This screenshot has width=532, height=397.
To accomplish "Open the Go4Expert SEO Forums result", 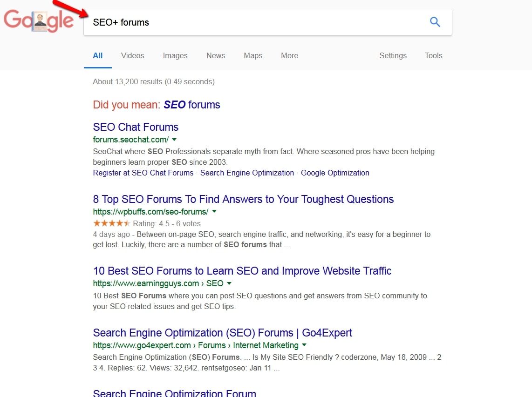I will tap(223, 333).
